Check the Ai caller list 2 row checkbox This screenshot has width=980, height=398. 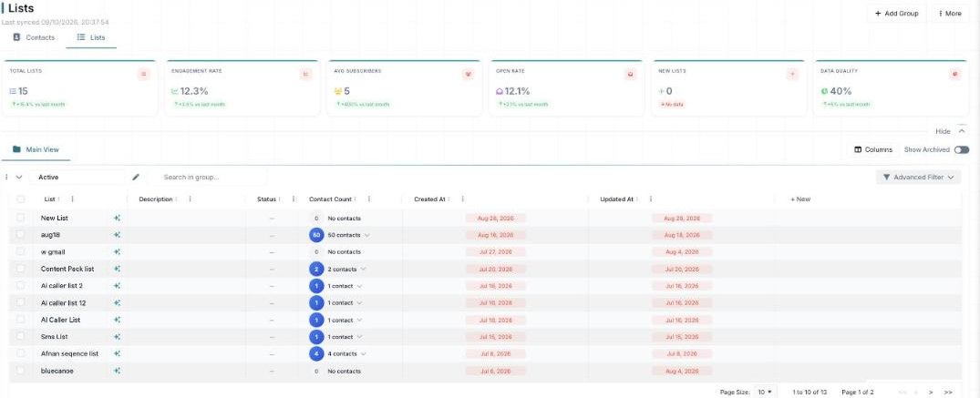click(21, 286)
